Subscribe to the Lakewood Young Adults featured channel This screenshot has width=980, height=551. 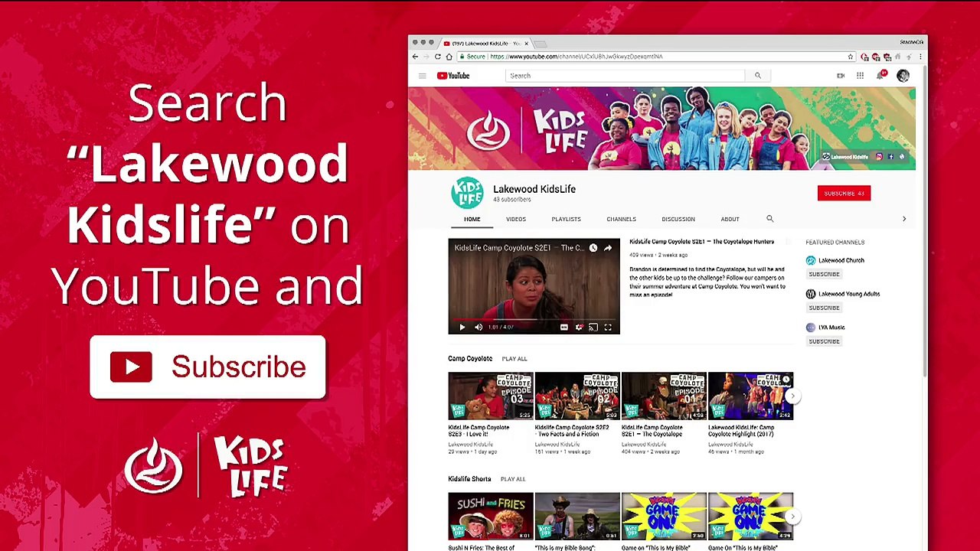pos(825,308)
